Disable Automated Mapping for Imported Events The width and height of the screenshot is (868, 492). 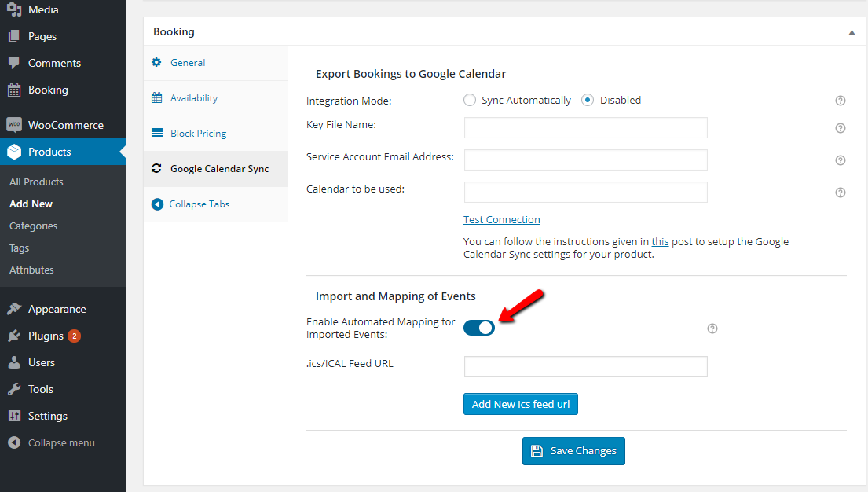(479, 328)
